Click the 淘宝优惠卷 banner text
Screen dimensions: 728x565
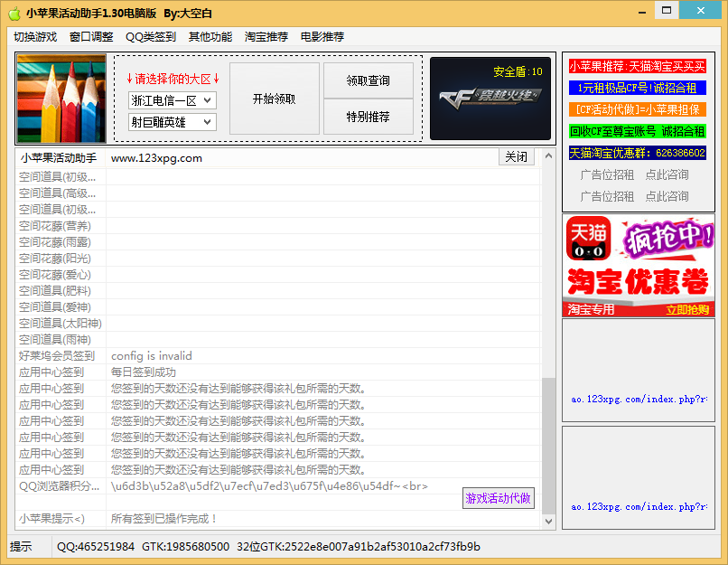point(639,282)
